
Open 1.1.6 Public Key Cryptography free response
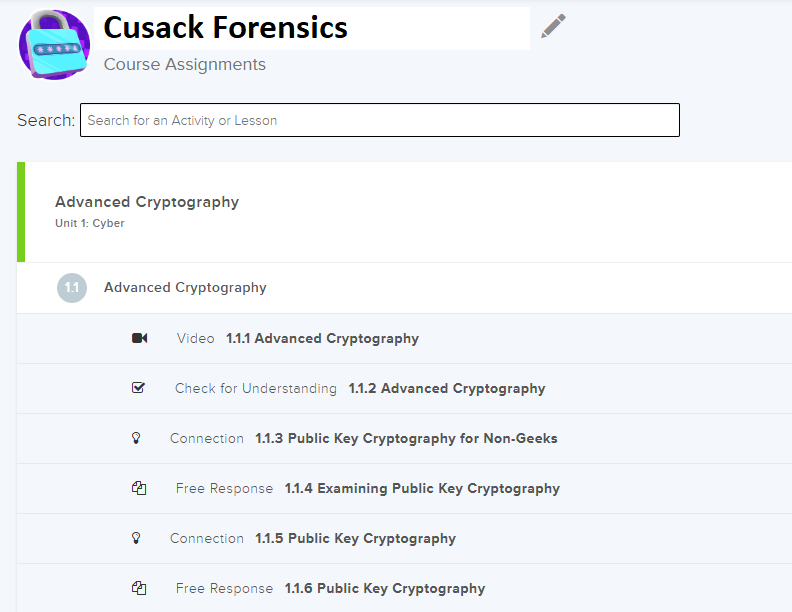tap(385, 588)
